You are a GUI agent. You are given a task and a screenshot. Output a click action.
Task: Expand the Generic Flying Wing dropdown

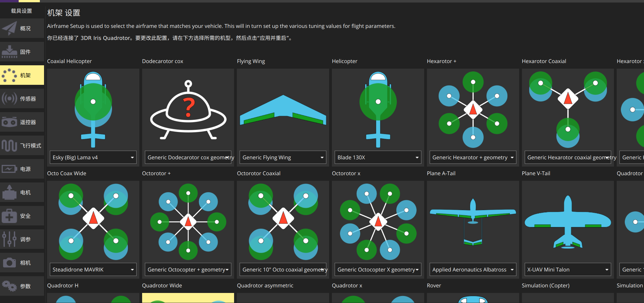pyautogui.click(x=283, y=157)
